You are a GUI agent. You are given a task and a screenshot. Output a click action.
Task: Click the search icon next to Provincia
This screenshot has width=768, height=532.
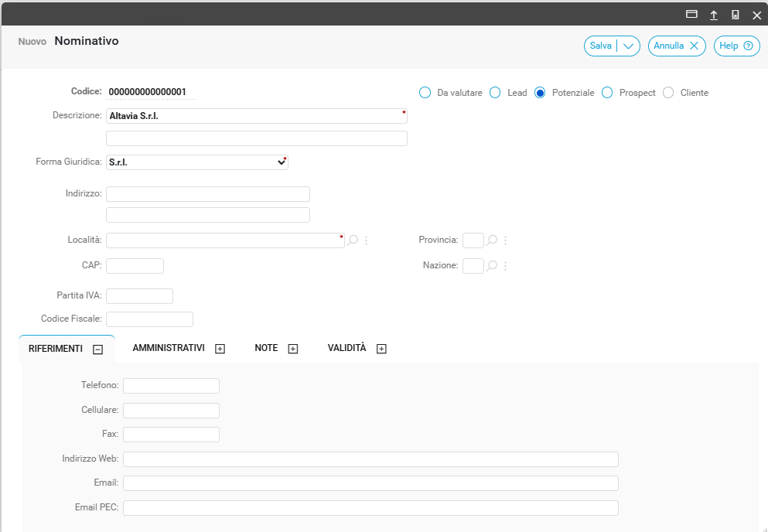492,240
